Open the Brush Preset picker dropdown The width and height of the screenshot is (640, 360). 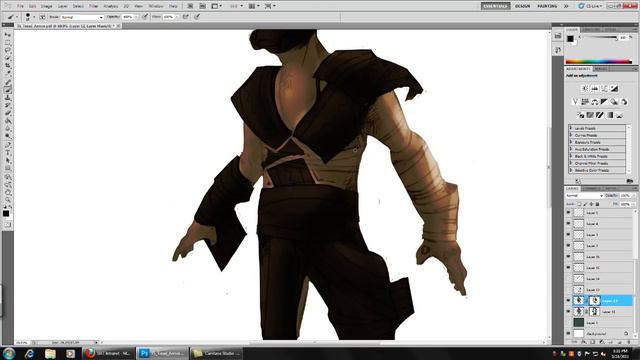tap(34, 17)
